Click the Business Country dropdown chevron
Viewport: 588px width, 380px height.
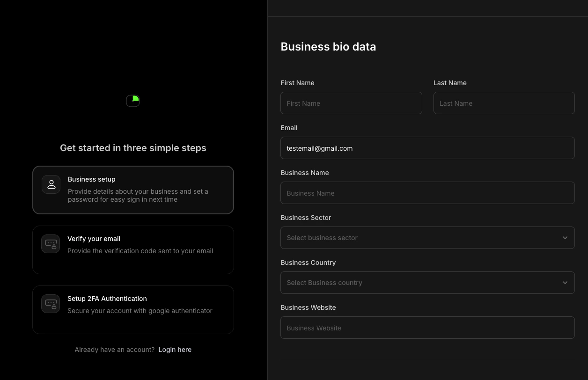point(565,282)
